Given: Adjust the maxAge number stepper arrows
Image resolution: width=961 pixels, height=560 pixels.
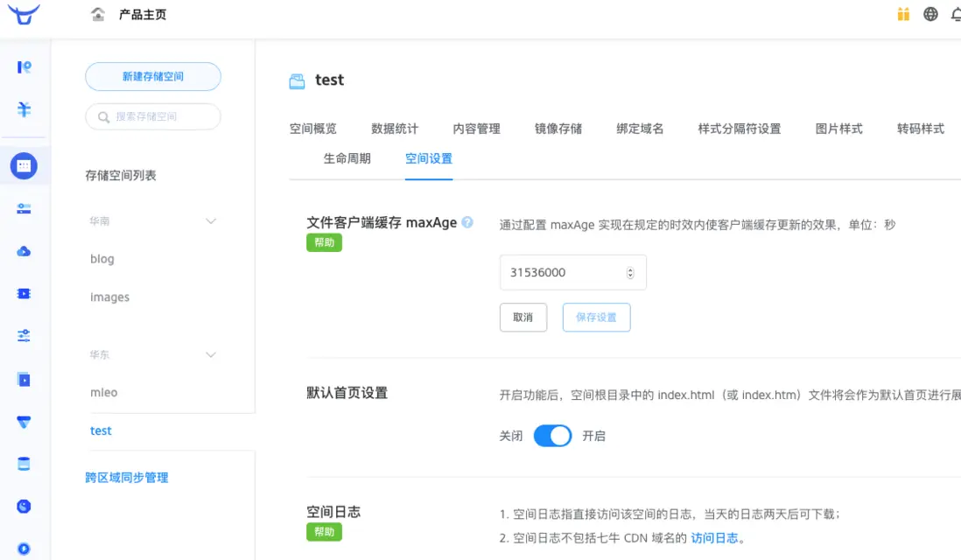Looking at the screenshot, I should 630,273.
